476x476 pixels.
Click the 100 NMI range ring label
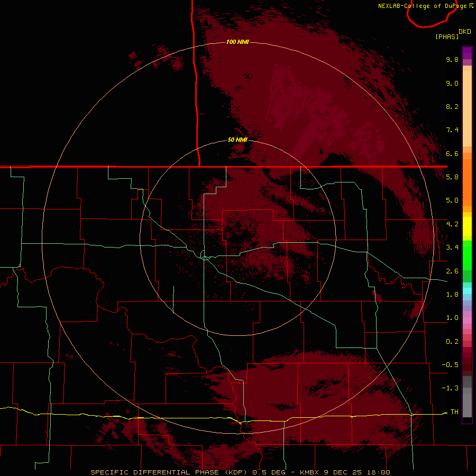point(237,42)
